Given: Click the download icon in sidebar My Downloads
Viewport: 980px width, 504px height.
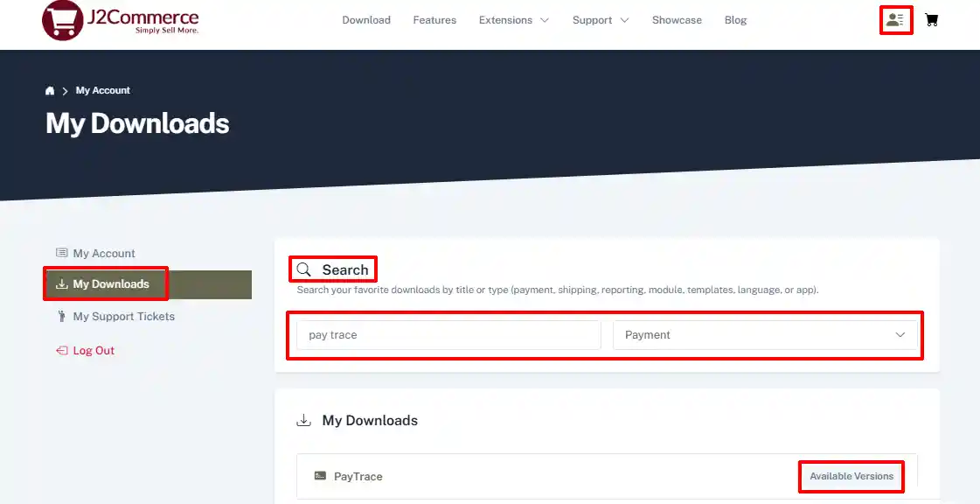Looking at the screenshot, I should [x=61, y=283].
